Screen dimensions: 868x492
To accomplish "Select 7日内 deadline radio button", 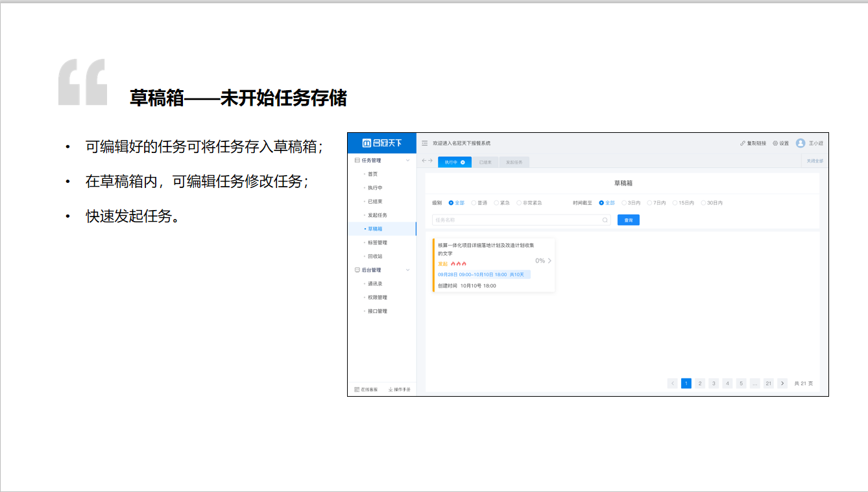I will [649, 203].
